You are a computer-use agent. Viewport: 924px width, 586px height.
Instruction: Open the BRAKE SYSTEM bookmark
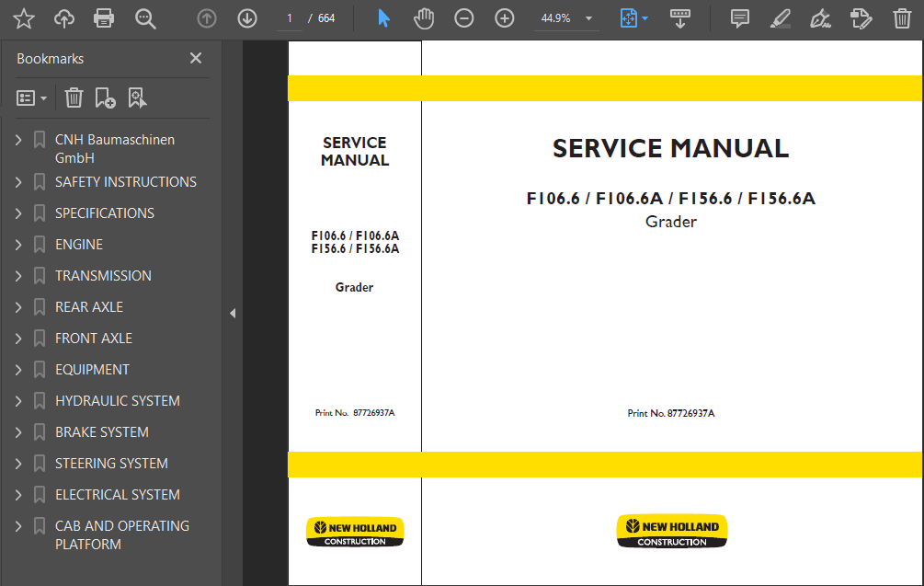102,432
